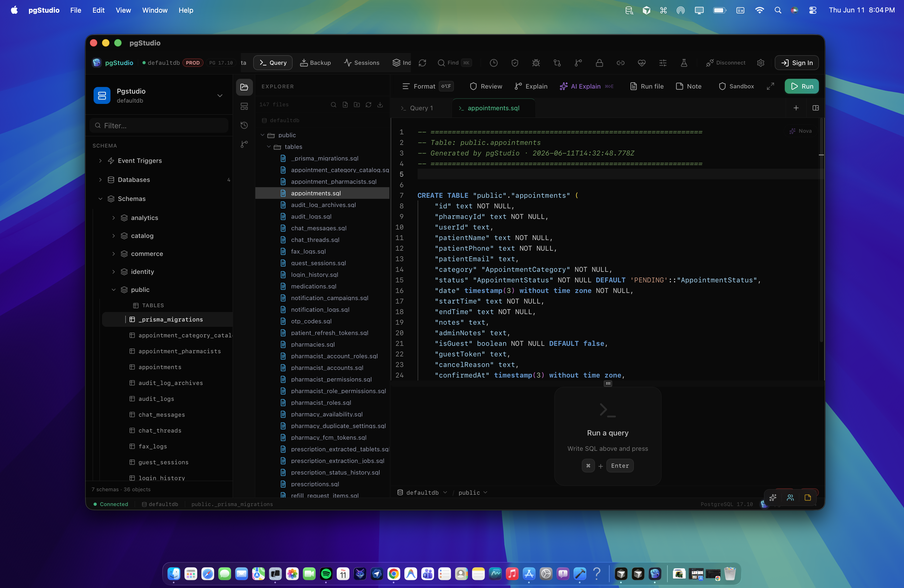This screenshot has width=904, height=588.
Task: Open the shield check security icon
Action: point(515,63)
